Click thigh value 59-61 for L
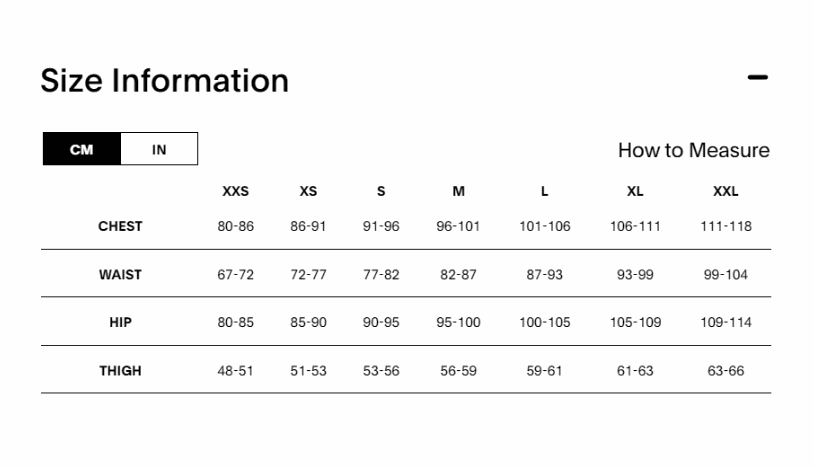814x467 pixels. [x=545, y=370]
